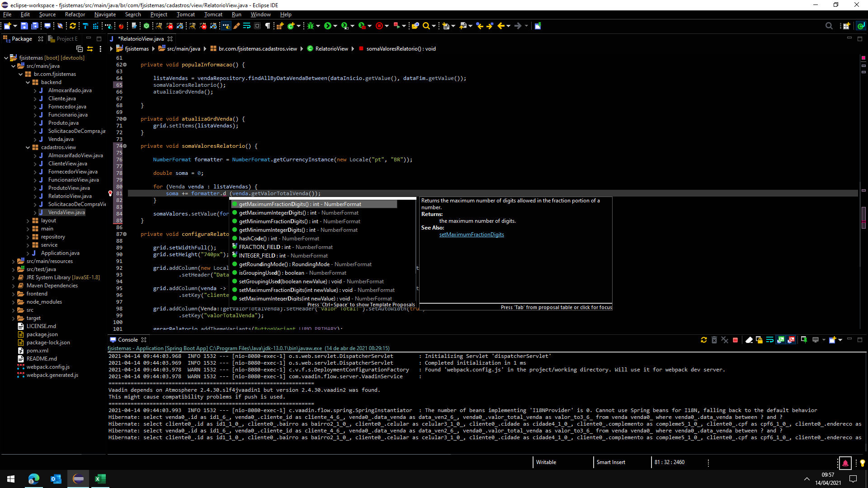
Task: Expand the layout package in tree
Action: [28, 221]
